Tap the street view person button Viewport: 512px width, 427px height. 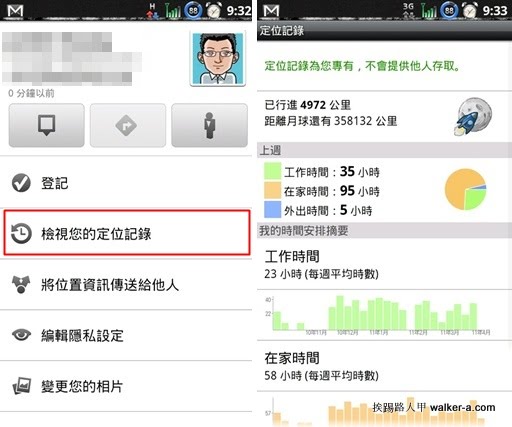(x=209, y=125)
